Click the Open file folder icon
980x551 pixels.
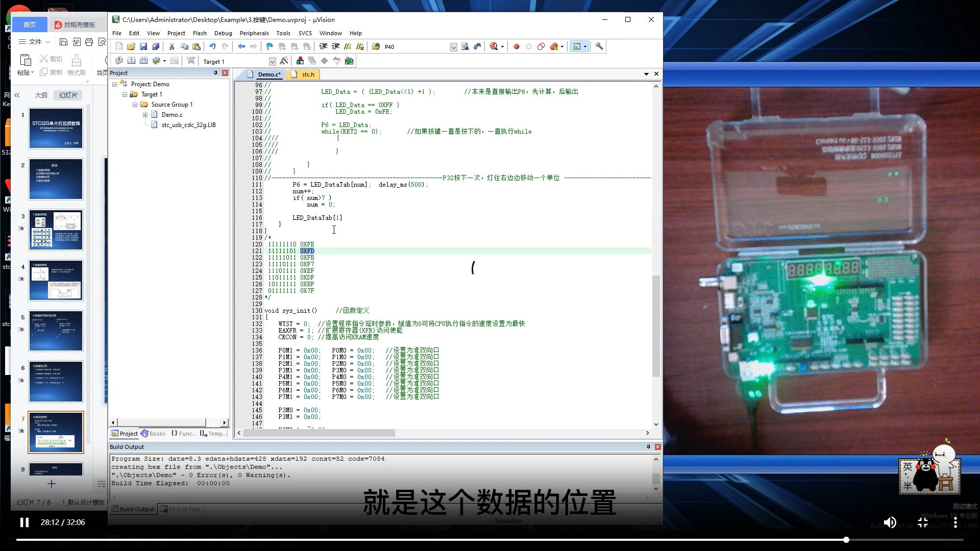point(131,46)
